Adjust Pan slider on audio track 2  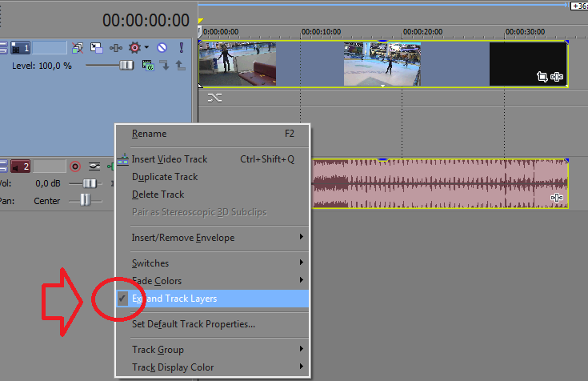tap(85, 199)
